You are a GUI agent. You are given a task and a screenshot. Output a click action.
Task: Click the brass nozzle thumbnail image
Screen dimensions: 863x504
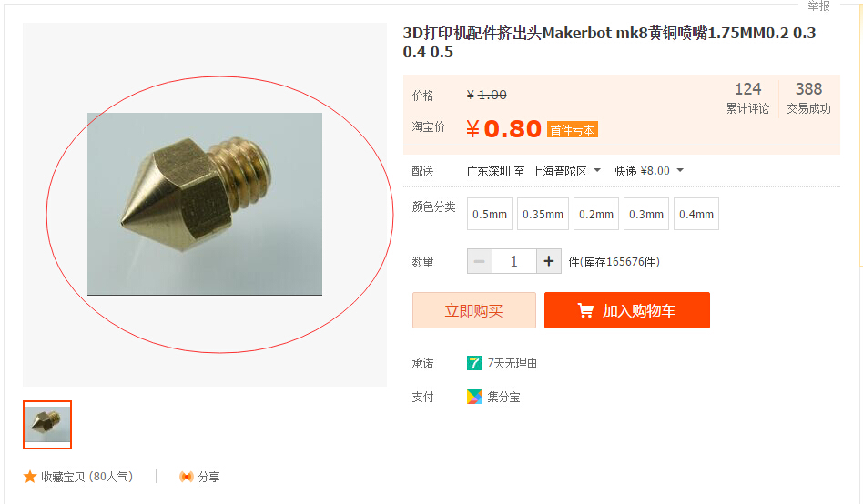47,425
